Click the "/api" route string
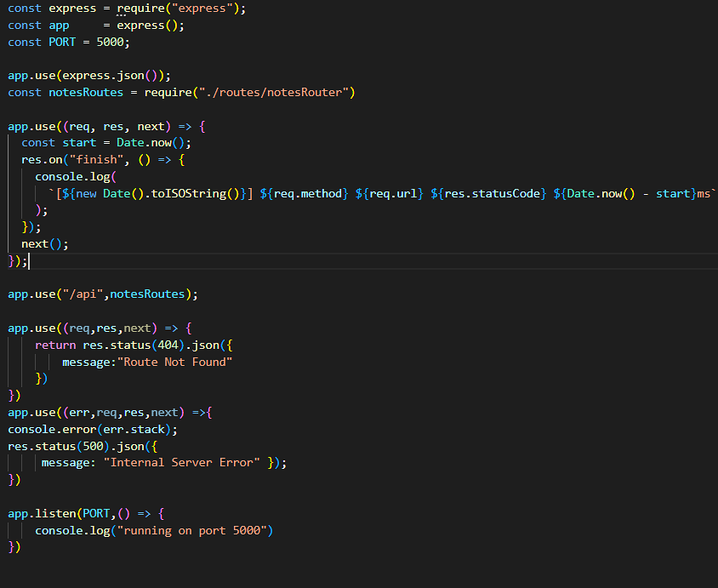The width and height of the screenshot is (718, 588). [83, 294]
